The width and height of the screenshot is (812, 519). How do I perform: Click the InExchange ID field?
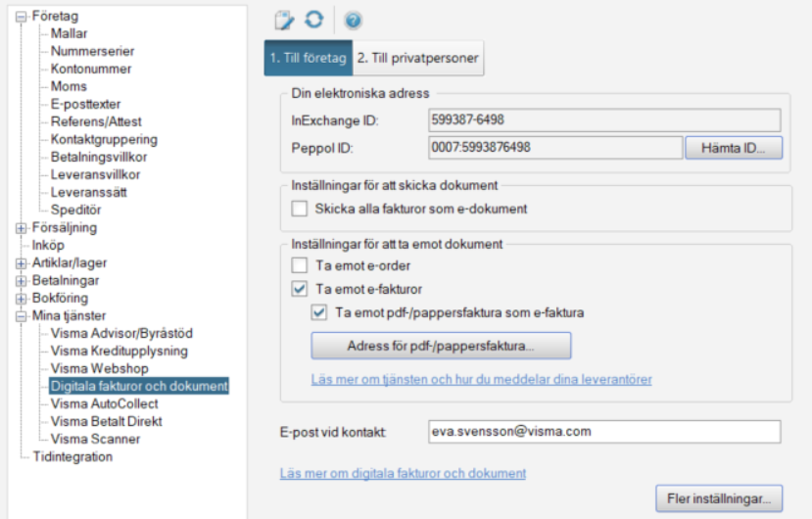(x=604, y=120)
